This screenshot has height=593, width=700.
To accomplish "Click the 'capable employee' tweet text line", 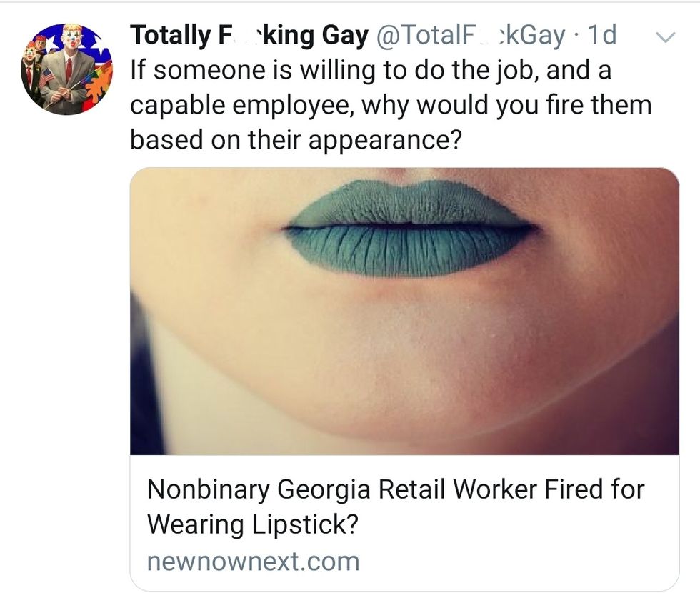I will click(x=390, y=105).
